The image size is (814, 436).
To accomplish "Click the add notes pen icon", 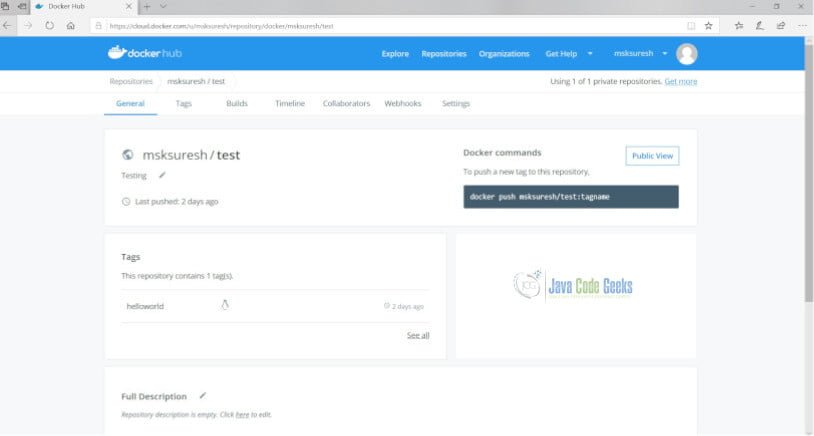I will coord(759,25).
